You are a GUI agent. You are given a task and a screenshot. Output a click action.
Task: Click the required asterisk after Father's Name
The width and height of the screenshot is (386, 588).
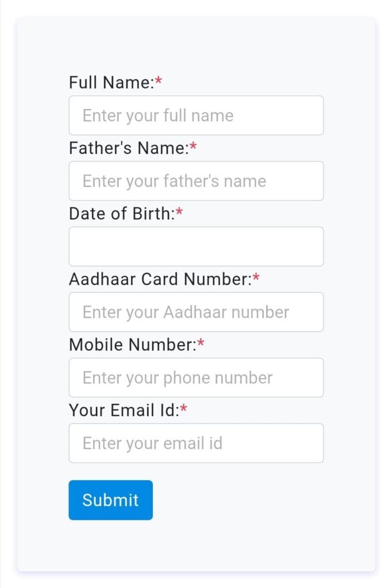tap(194, 147)
